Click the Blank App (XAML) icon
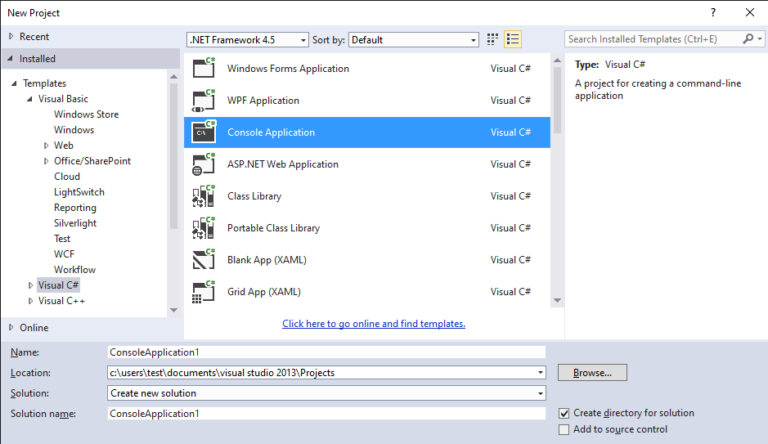The height and width of the screenshot is (444, 768). pos(204,260)
